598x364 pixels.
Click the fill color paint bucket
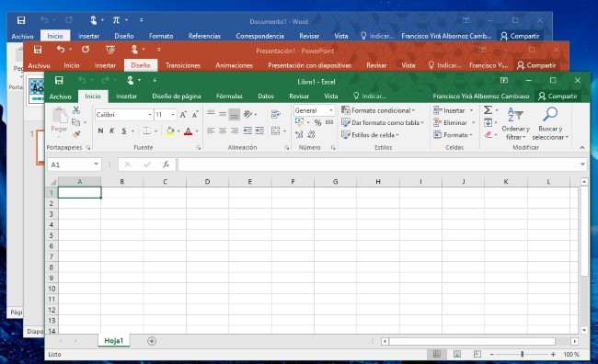pos(170,131)
